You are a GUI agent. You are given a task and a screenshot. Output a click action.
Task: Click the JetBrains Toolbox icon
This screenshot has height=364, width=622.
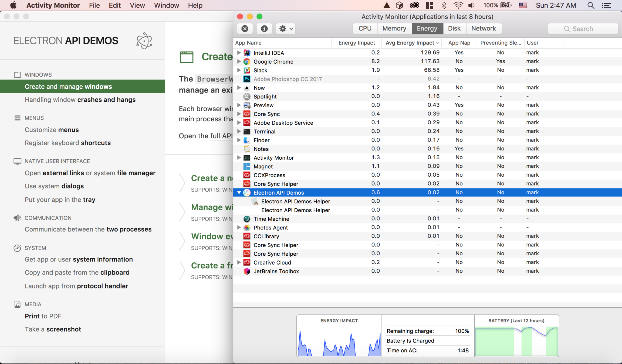(247, 271)
